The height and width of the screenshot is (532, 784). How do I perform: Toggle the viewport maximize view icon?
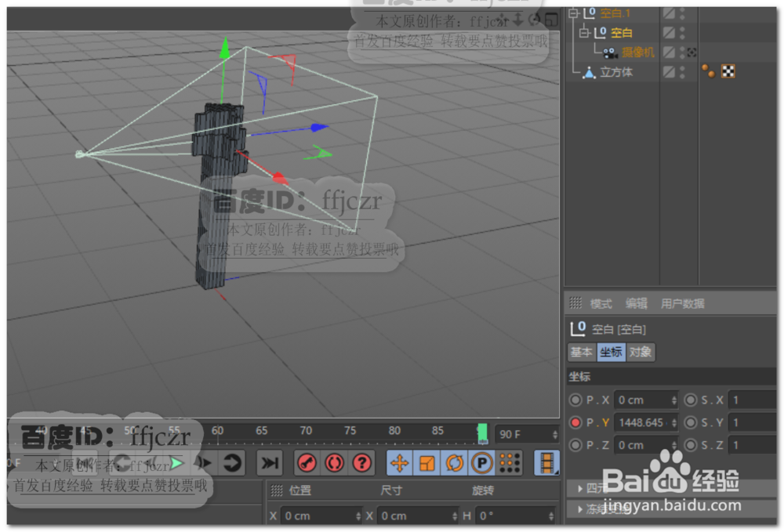[x=551, y=20]
